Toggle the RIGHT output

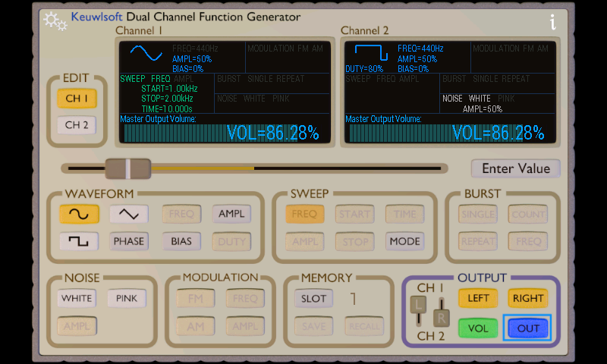(x=528, y=298)
